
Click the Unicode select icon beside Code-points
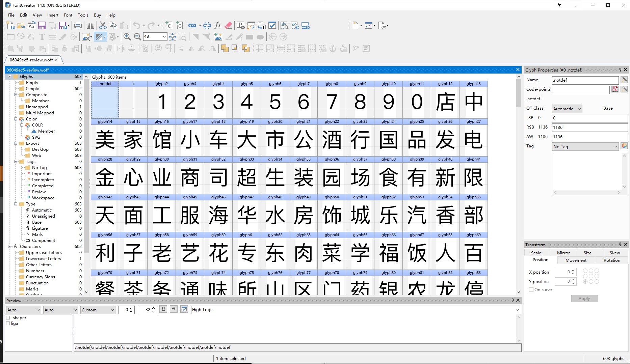(615, 89)
